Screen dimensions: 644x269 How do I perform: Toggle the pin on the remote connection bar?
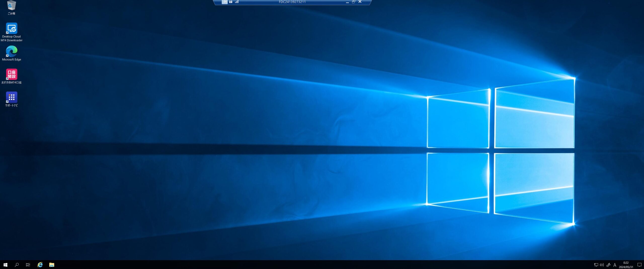(x=225, y=2)
